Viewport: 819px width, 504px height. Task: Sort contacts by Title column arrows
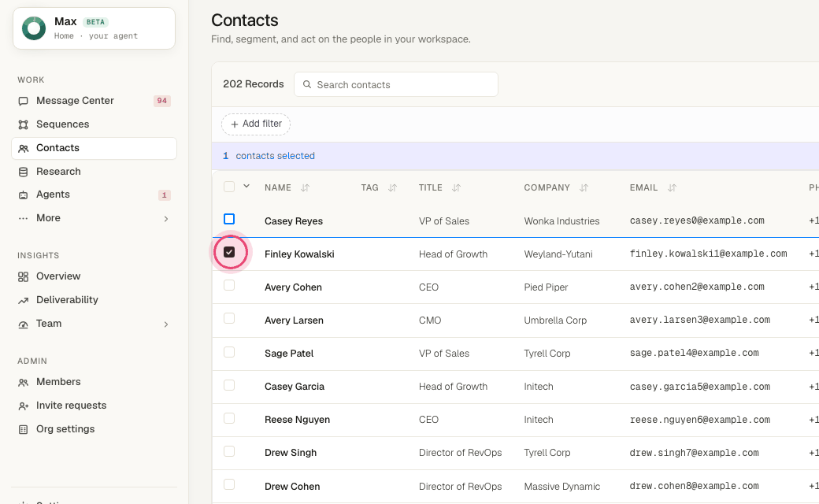456,187
